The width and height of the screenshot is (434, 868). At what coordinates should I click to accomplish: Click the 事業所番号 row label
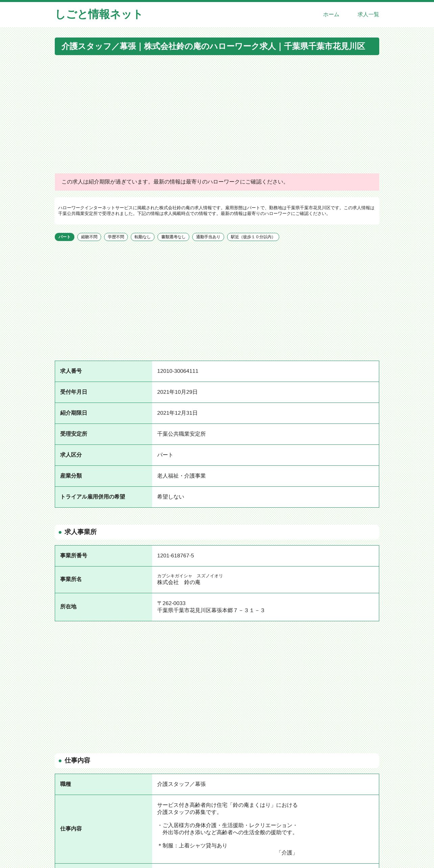[x=74, y=556]
